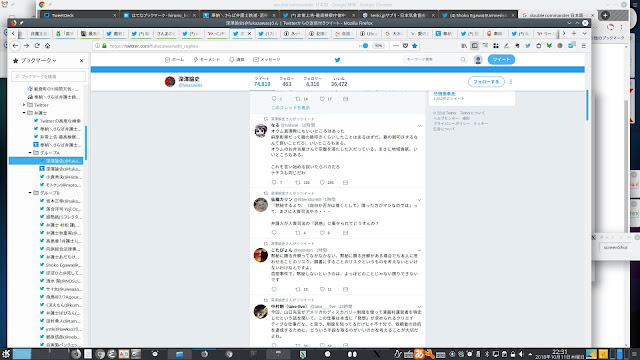
Task: Retweet the tweet with 10 retweets
Action: 298,289
